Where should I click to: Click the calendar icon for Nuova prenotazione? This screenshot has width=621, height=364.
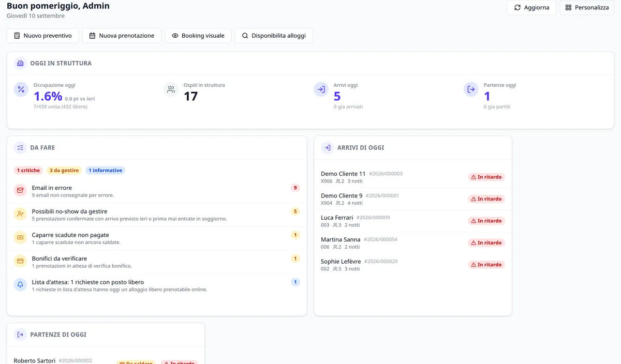93,36
